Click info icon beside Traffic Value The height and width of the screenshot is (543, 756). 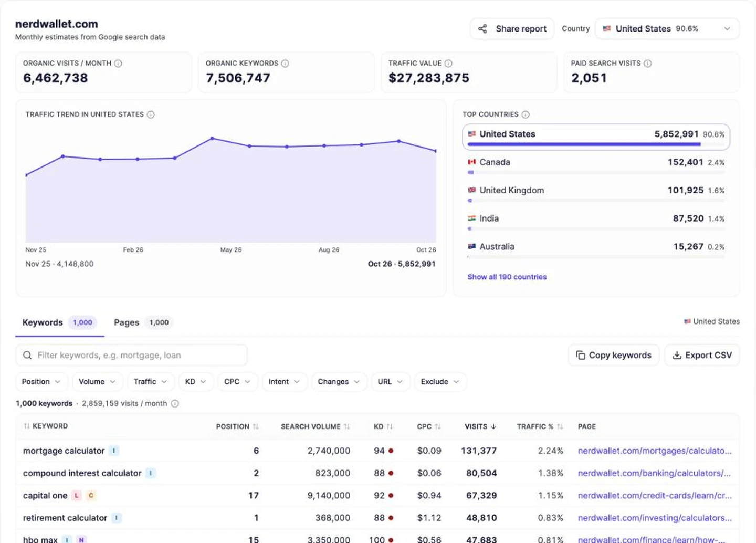(x=448, y=64)
